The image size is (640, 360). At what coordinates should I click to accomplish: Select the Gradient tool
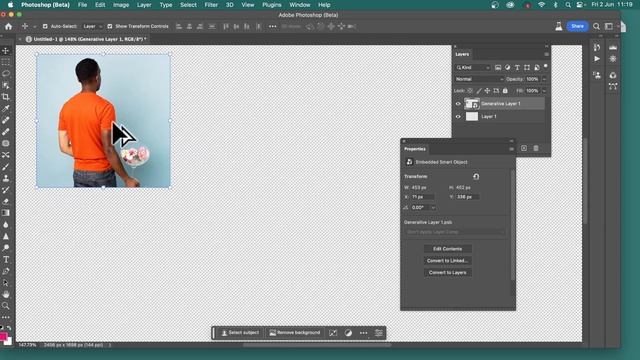tap(6, 213)
